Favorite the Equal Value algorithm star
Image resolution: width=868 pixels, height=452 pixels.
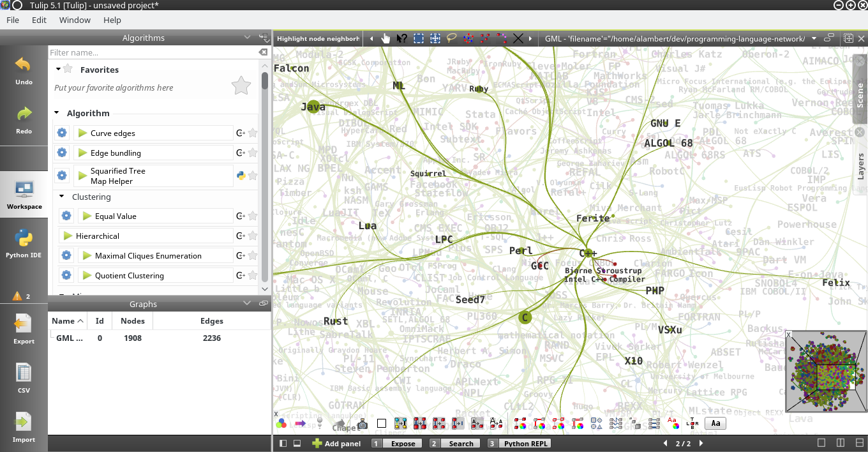pos(253,216)
